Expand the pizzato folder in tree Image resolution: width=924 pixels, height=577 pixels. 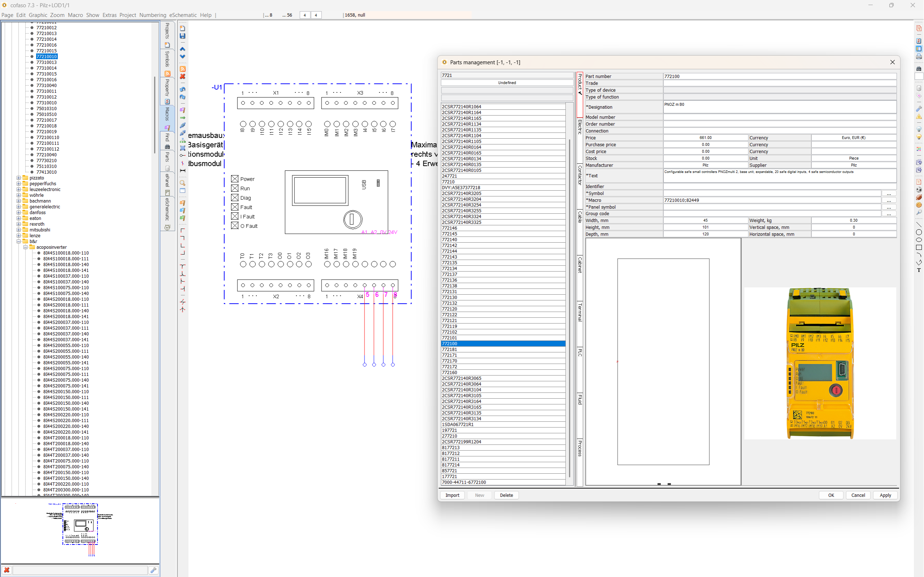[x=18, y=178]
